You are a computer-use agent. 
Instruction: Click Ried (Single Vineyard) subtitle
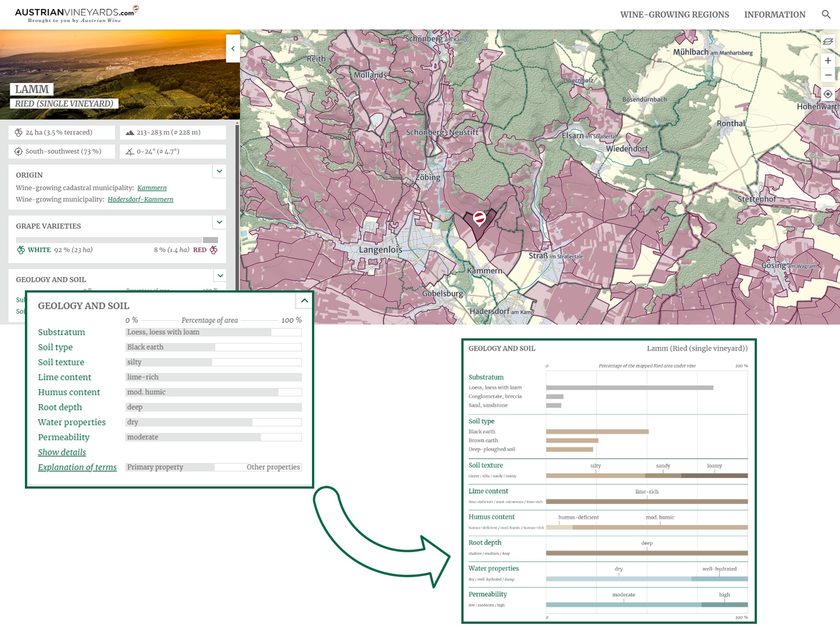tap(64, 104)
